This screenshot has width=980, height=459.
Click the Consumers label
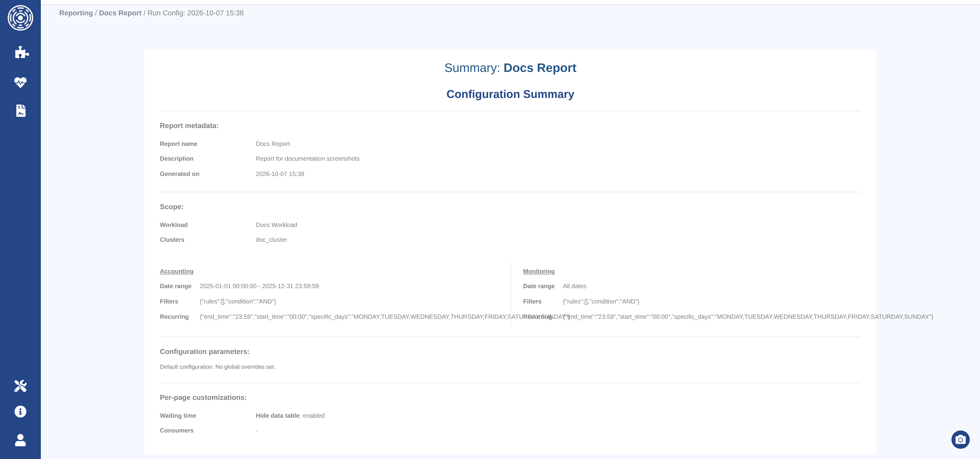(177, 430)
